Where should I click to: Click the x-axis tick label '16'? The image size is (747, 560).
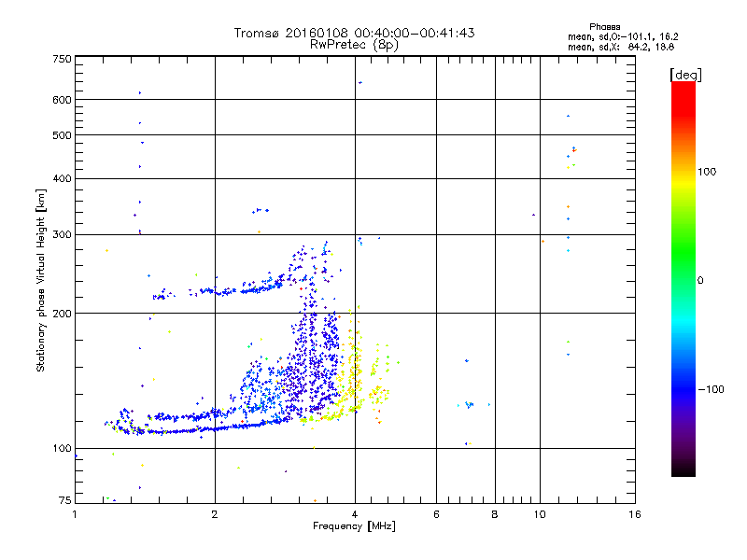[x=635, y=514]
